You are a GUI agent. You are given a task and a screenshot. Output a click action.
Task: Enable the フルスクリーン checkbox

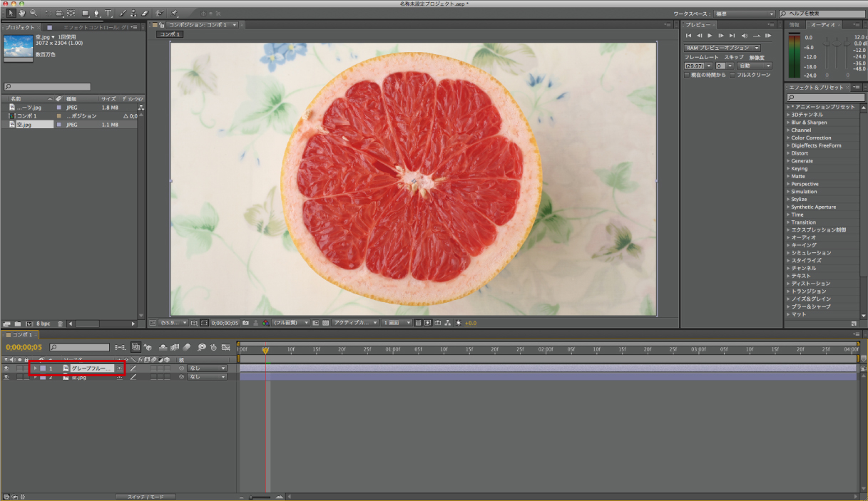(732, 75)
